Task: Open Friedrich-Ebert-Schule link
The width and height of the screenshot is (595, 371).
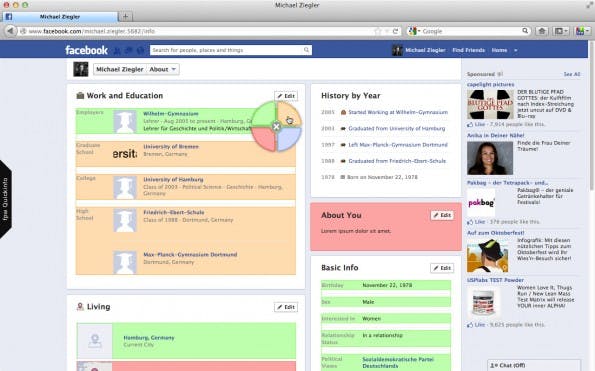Action: click(x=173, y=212)
